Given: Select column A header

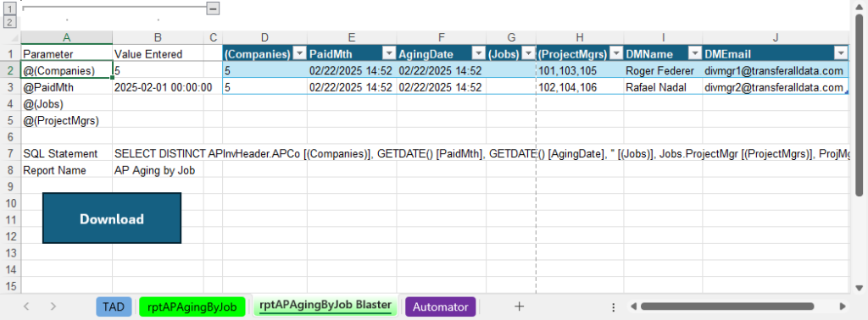Looking at the screenshot, I should coord(66,37).
